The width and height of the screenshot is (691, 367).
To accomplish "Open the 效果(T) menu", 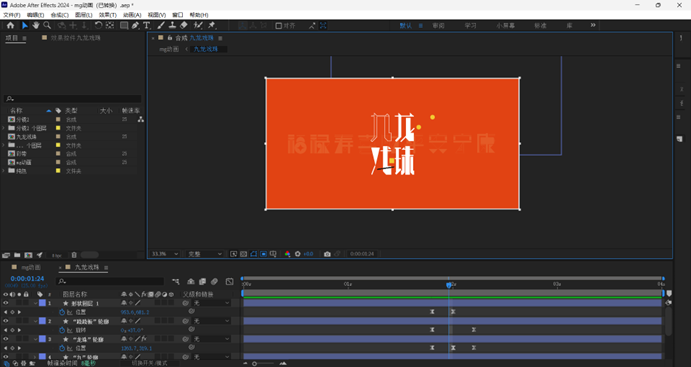I will [108, 15].
